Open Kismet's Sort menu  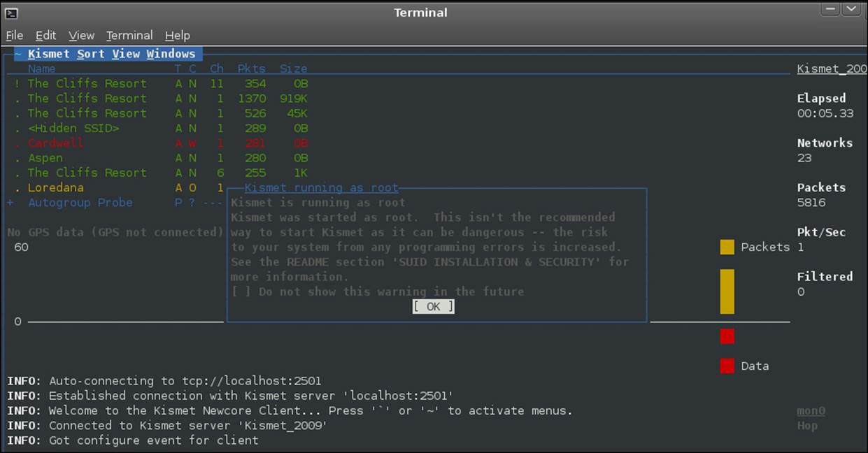coord(91,54)
